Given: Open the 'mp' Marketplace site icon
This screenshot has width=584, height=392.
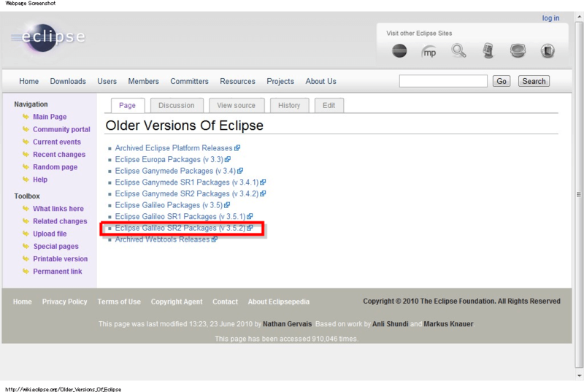Looking at the screenshot, I should coord(429,51).
